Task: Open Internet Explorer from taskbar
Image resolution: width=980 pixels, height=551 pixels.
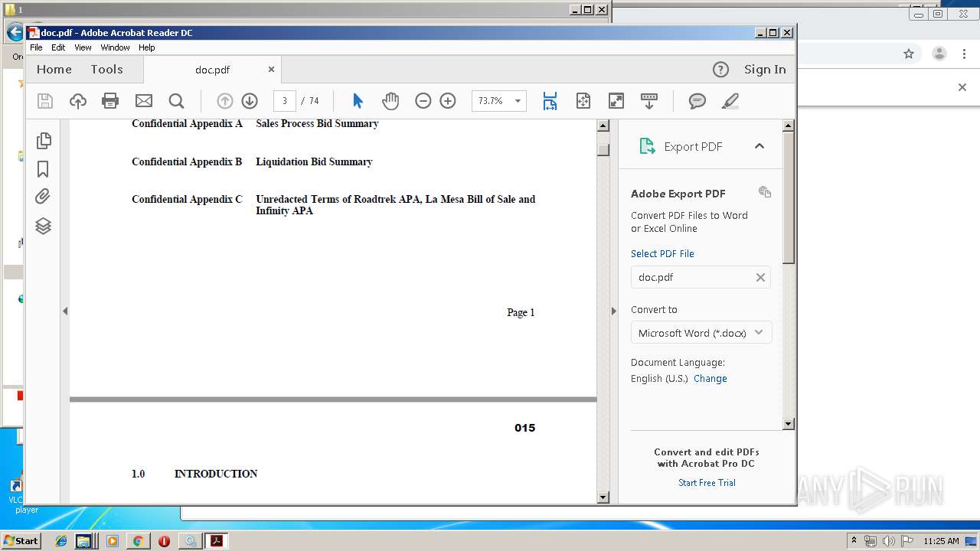Action: [x=61, y=541]
